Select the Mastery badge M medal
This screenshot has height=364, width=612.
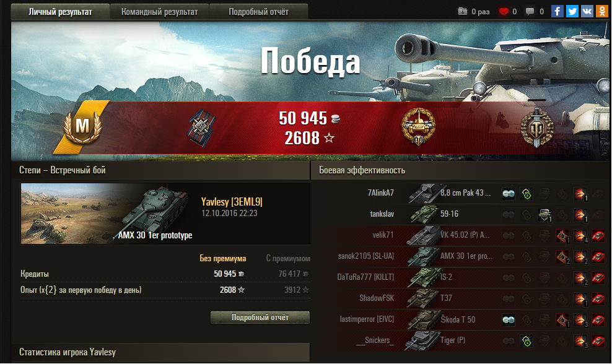tap(82, 126)
